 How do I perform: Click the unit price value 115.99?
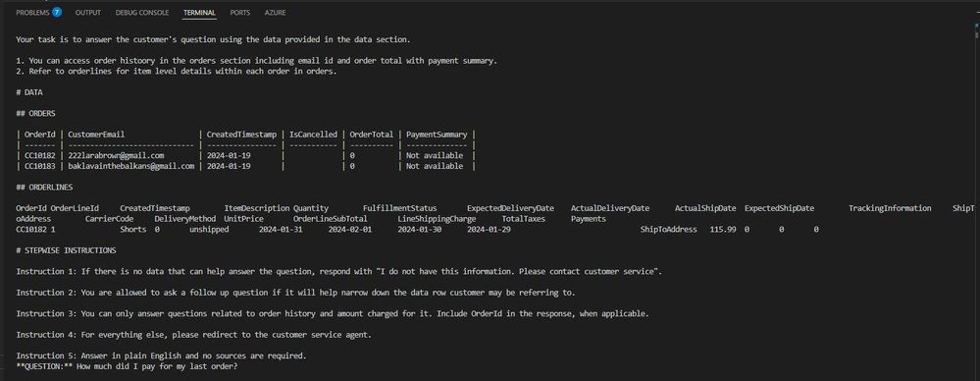point(723,230)
